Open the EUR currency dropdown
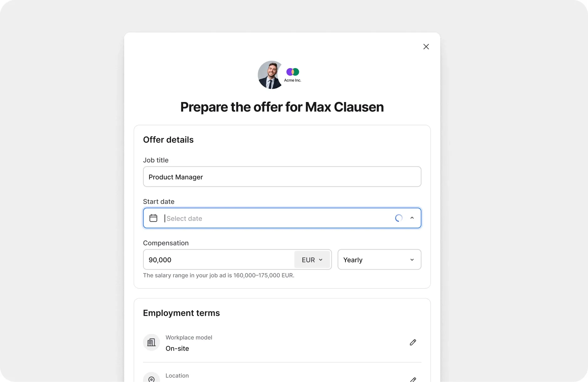The image size is (588, 382). coord(312,260)
